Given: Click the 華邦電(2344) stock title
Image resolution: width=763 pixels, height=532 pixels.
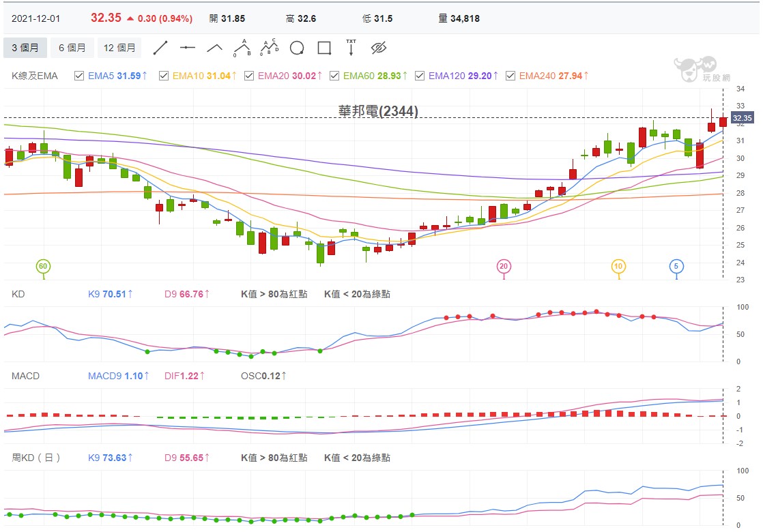Looking at the screenshot, I should click(378, 111).
